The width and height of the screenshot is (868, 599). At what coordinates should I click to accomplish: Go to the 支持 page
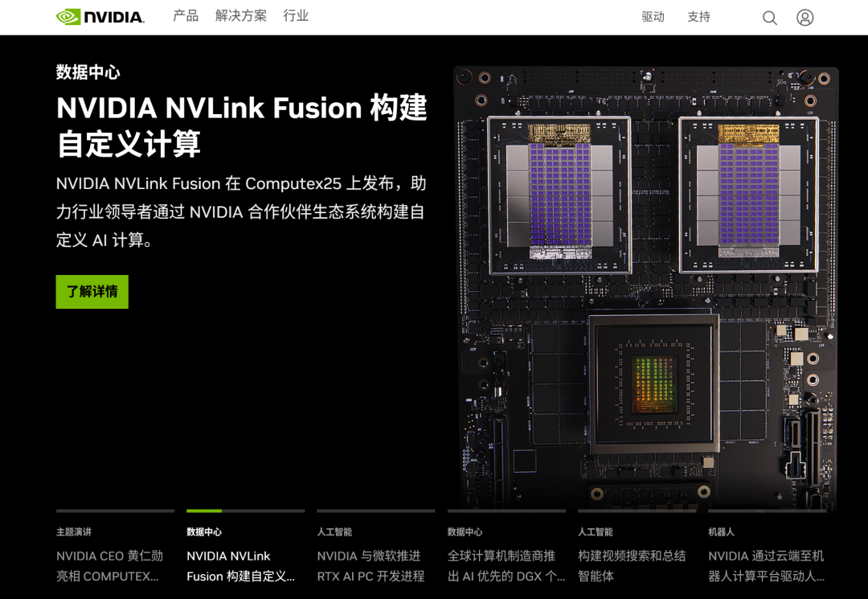(x=698, y=17)
